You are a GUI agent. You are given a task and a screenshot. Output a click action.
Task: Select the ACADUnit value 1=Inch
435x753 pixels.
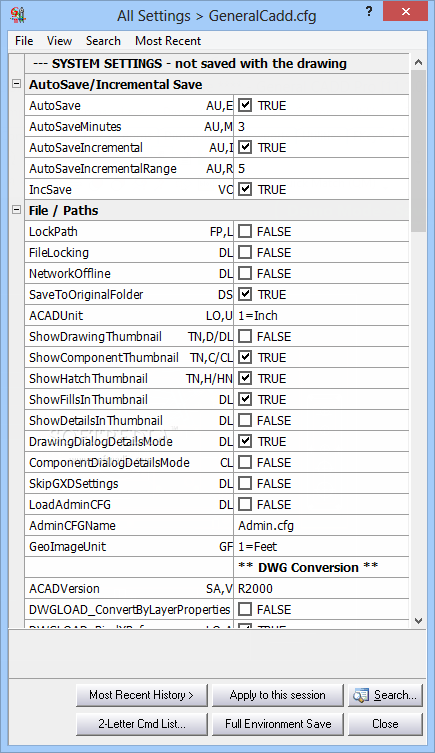321,316
